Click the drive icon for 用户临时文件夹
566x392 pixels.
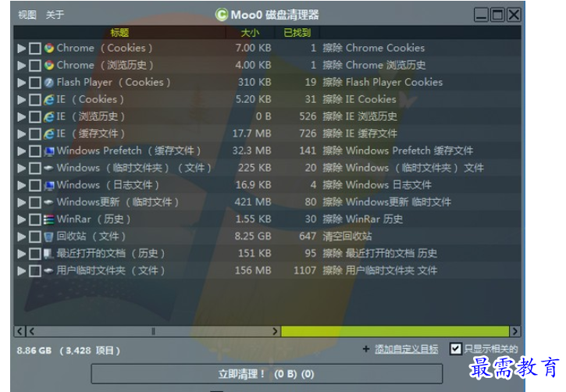tap(48, 271)
